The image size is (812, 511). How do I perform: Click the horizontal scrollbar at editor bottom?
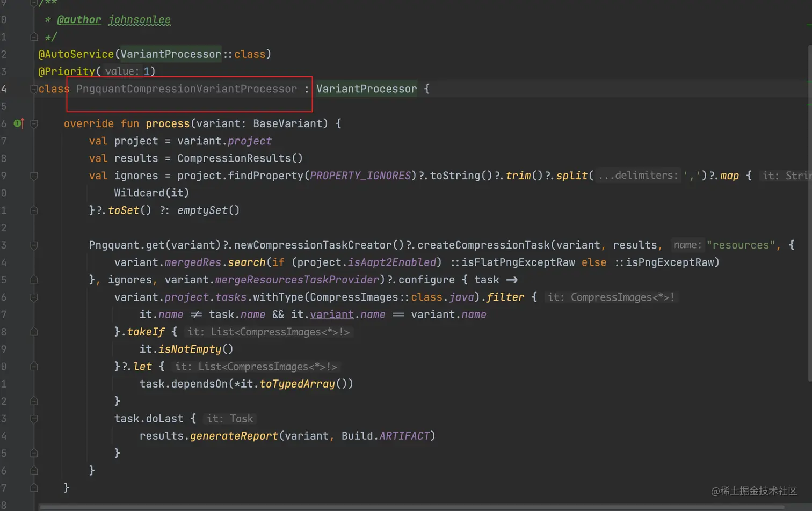pyautogui.click(x=412, y=507)
